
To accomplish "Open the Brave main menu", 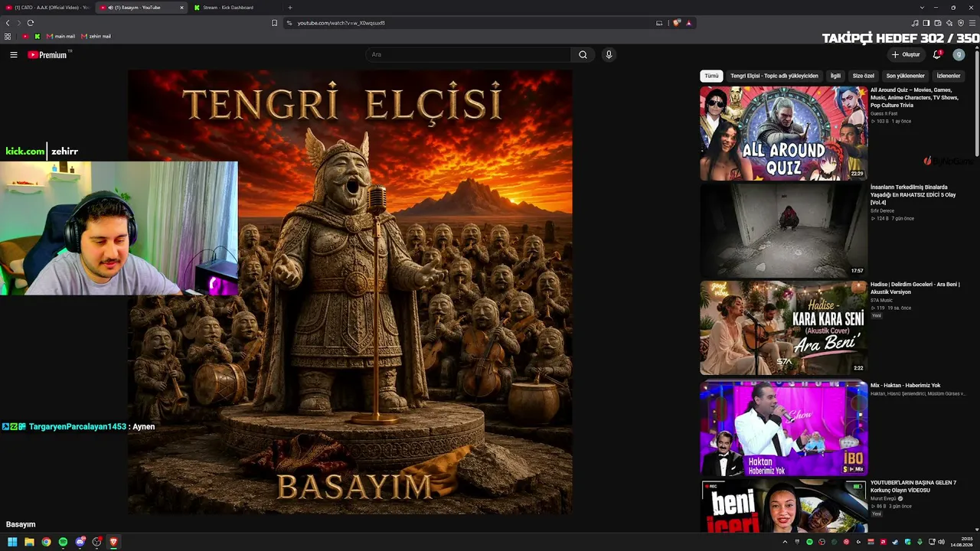I will (972, 23).
